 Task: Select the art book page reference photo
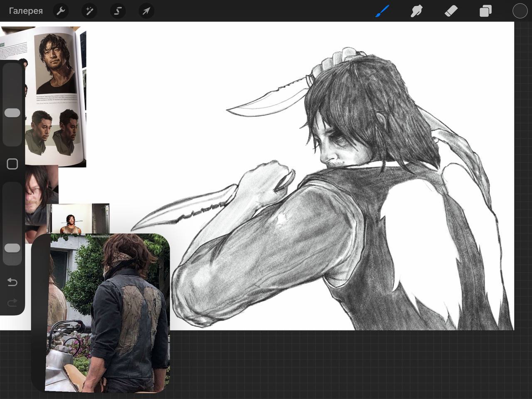pyautogui.click(x=43, y=96)
